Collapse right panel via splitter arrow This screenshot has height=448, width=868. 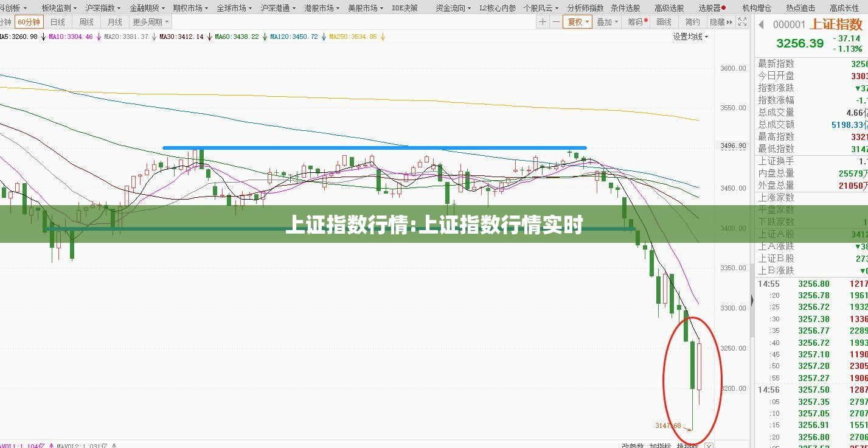coord(752,299)
